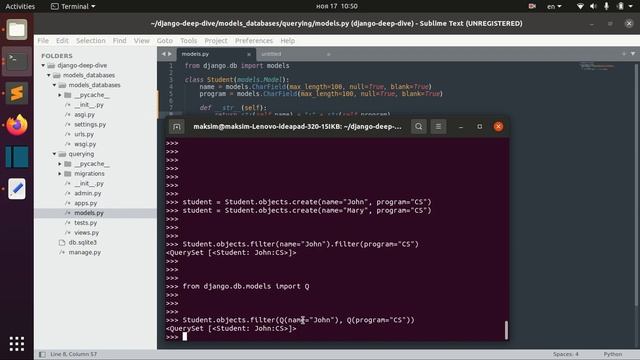Open the File menu
The width and height of the screenshot is (640, 360).
point(43,40)
